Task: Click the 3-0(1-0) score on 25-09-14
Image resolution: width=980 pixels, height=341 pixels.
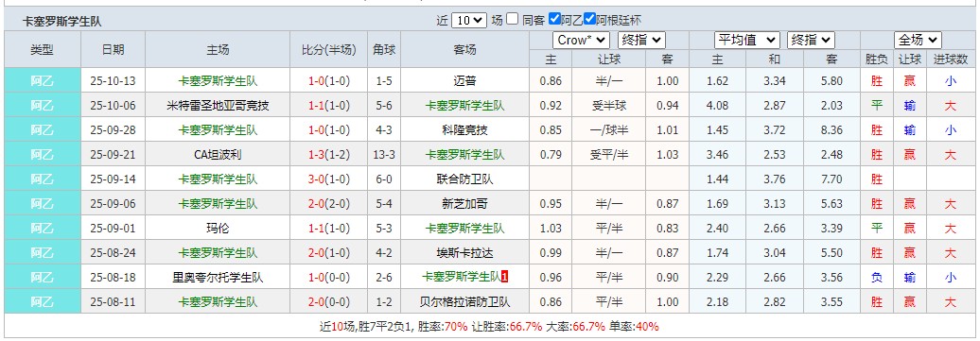Action: pos(329,179)
